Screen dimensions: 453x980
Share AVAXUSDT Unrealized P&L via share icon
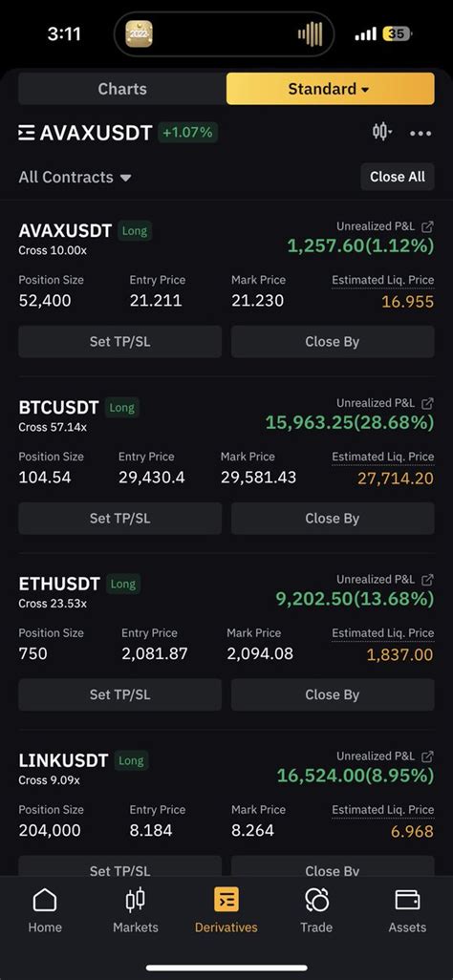pos(427,226)
